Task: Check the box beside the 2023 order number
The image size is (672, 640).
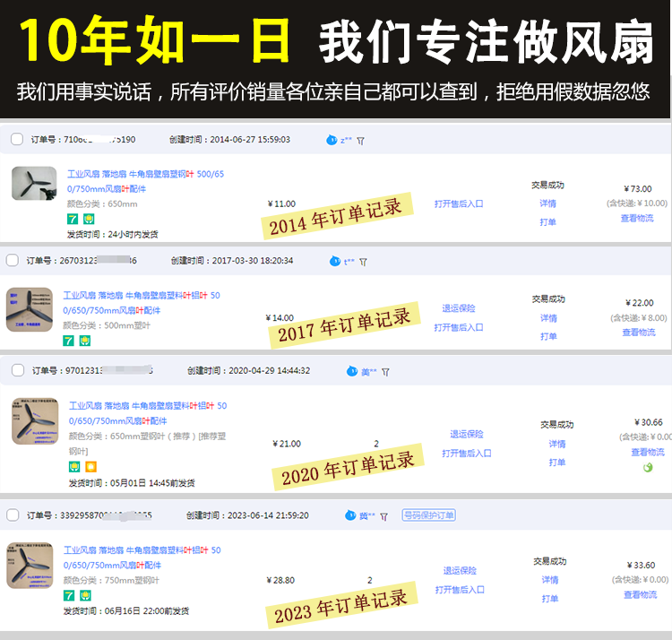Action: pos(13,515)
